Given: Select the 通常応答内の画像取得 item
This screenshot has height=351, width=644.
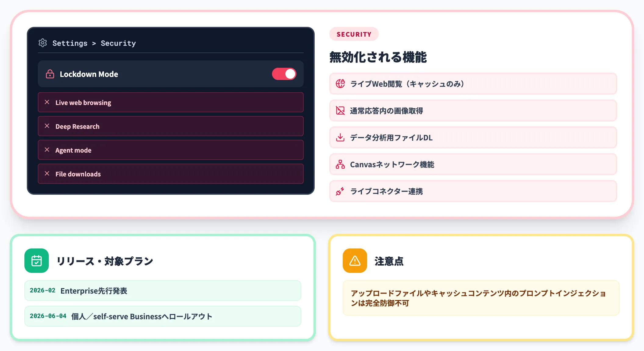Looking at the screenshot, I should [473, 110].
